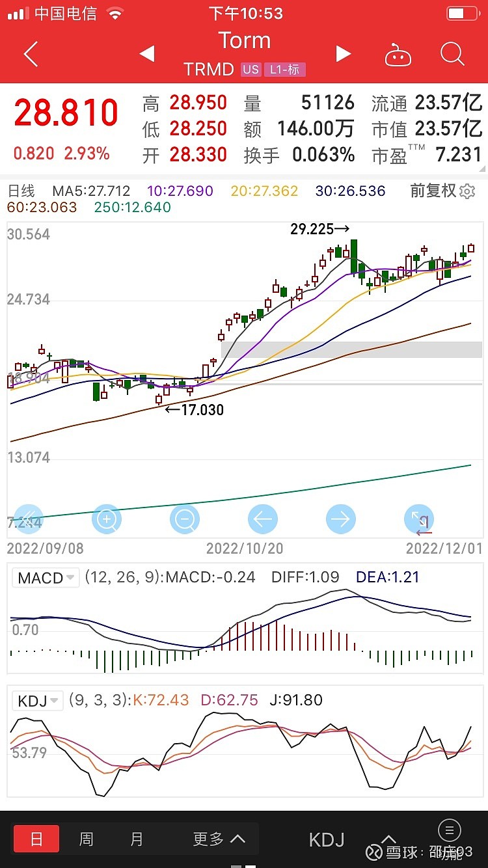Tap the 17.030 low marker on chart
488x868 pixels.
[x=194, y=410]
